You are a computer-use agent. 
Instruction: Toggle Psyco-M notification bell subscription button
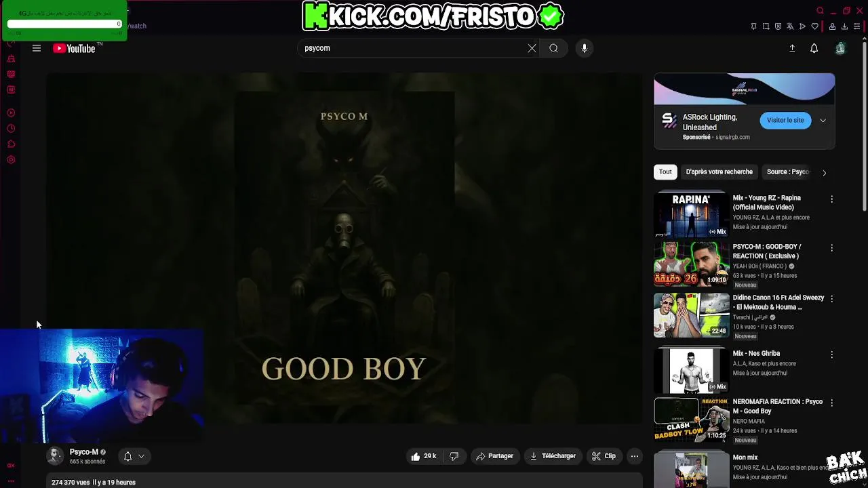click(x=134, y=456)
